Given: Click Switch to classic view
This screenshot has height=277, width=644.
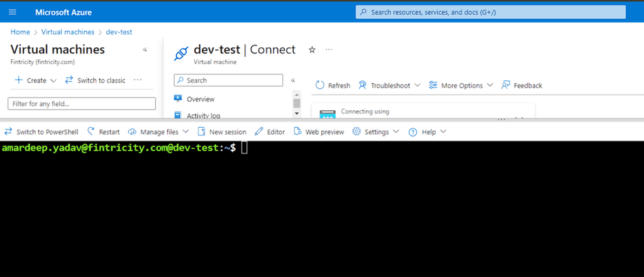Looking at the screenshot, I should [96, 80].
